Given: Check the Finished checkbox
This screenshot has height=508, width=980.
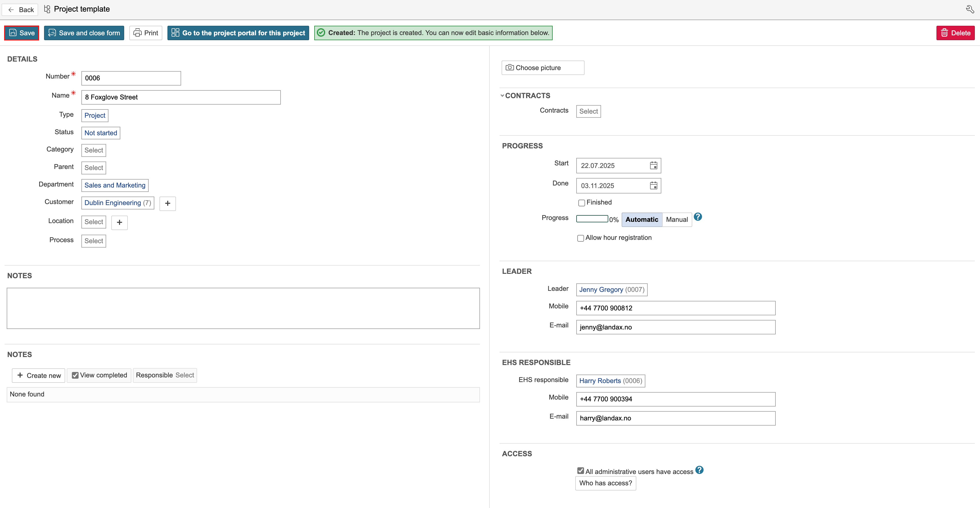Looking at the screenshot, I should pos(581,203).
